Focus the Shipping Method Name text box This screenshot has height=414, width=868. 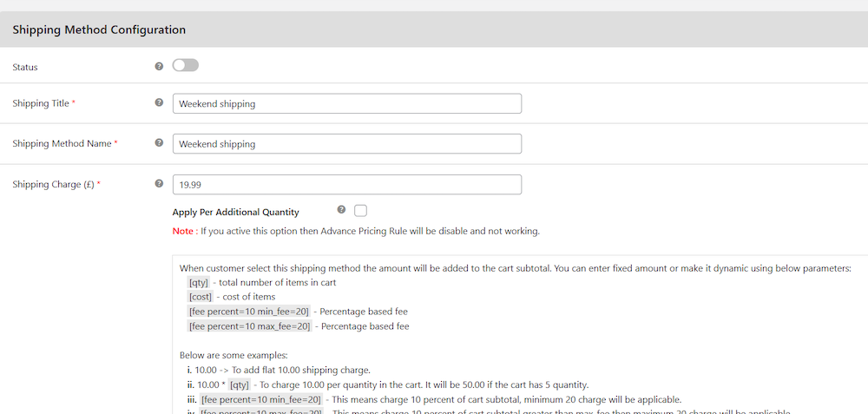347,143
